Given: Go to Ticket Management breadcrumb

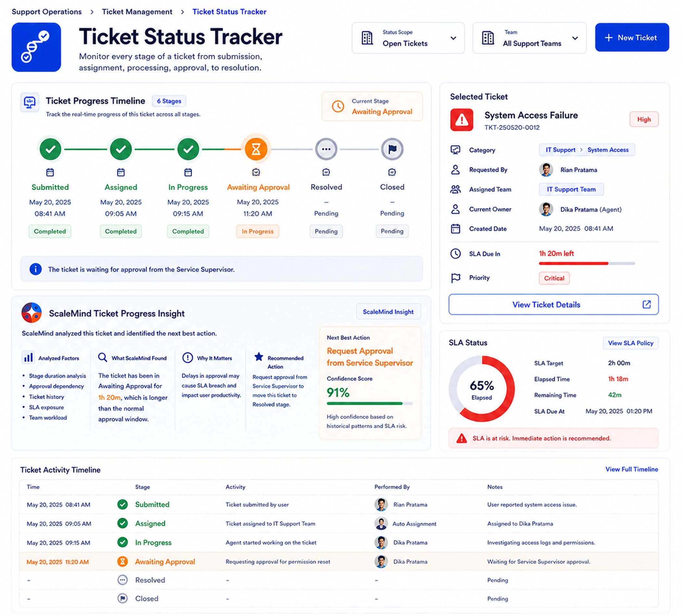Looking at the screenshot, I should [x=137, y=11].
